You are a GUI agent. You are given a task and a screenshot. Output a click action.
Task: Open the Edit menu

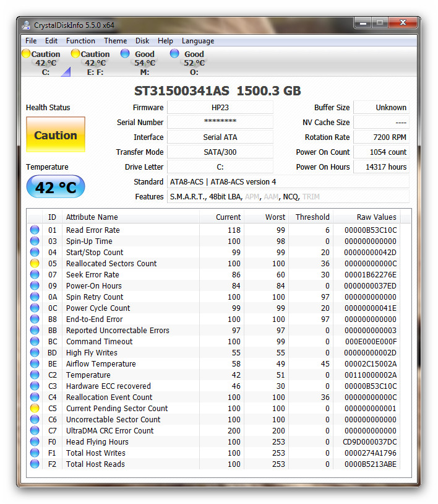coord(51,41)
